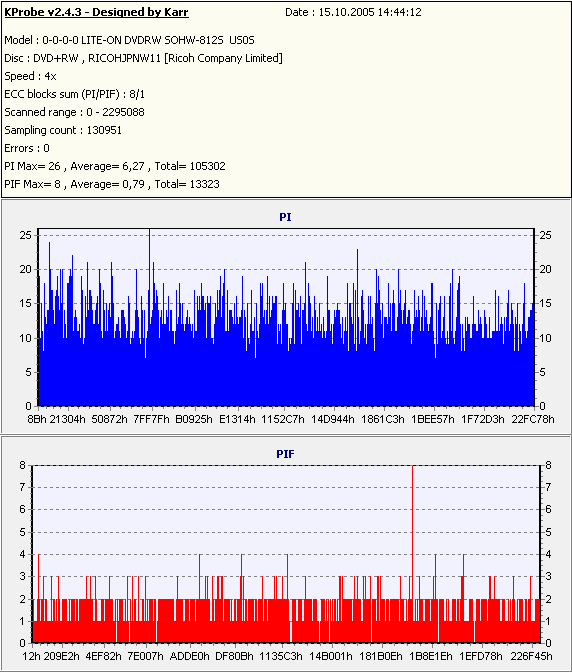Image resolution: width=572 pixels, height=672 pixels.
Task: Click the 25 gridline label left of PI chart
Action: click(26, 235)
